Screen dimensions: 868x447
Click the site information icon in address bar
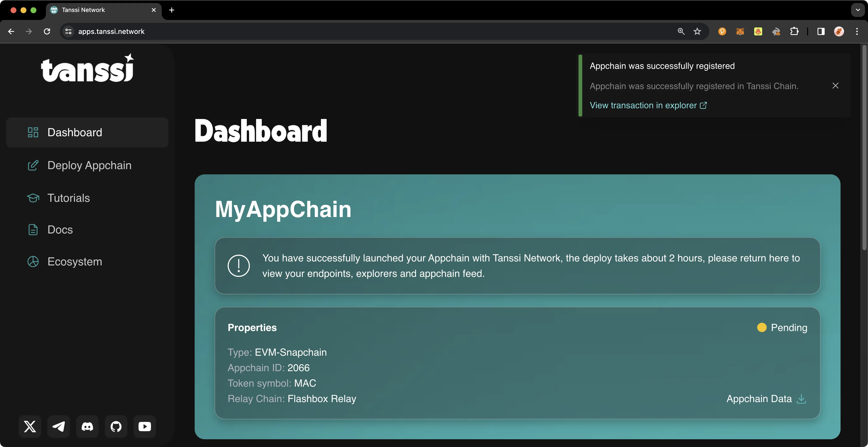[68, 31]
